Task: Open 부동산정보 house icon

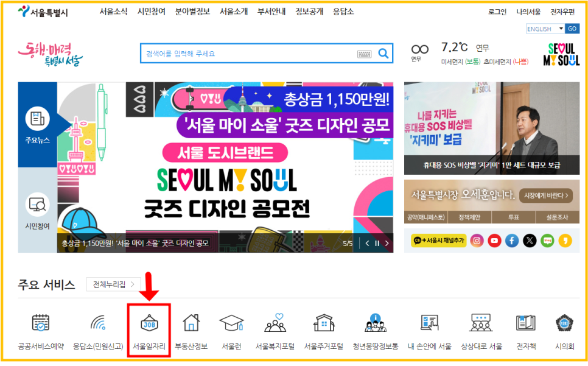Action: [191, 323]
